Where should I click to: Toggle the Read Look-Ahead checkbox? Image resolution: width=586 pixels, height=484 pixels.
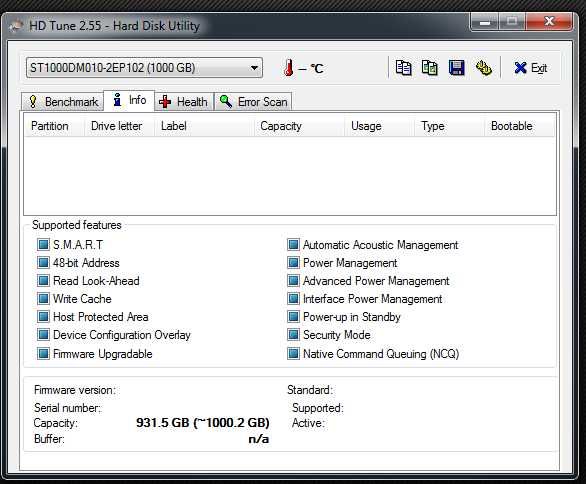[43, 280]
